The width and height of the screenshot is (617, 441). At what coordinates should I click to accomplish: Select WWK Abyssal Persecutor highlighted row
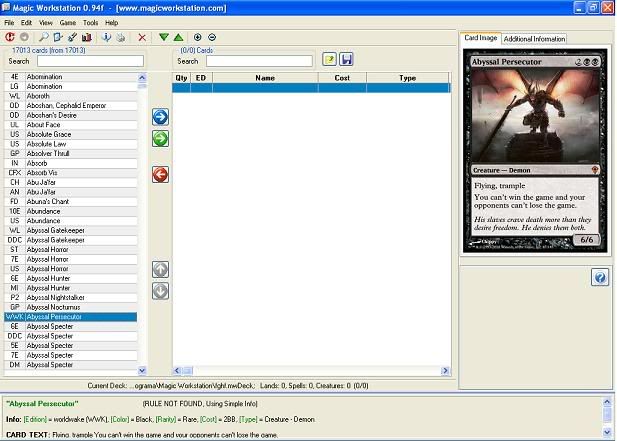coord(71,317)
